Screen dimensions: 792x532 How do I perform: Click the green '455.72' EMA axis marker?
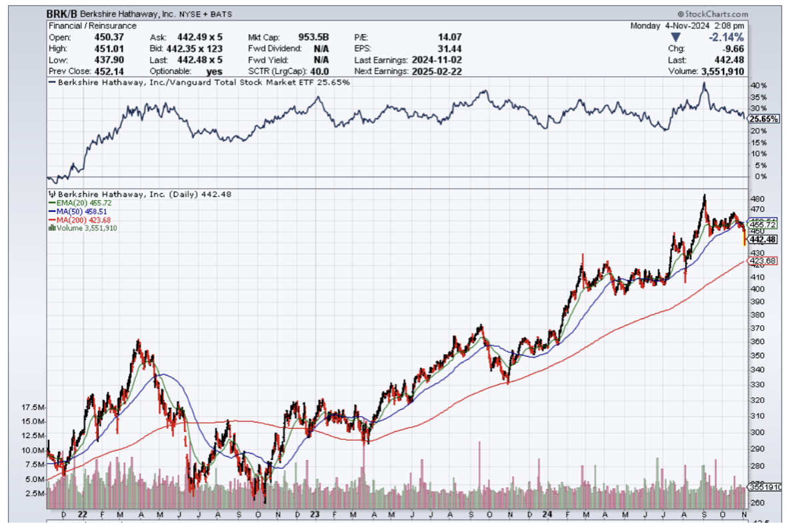763,224
